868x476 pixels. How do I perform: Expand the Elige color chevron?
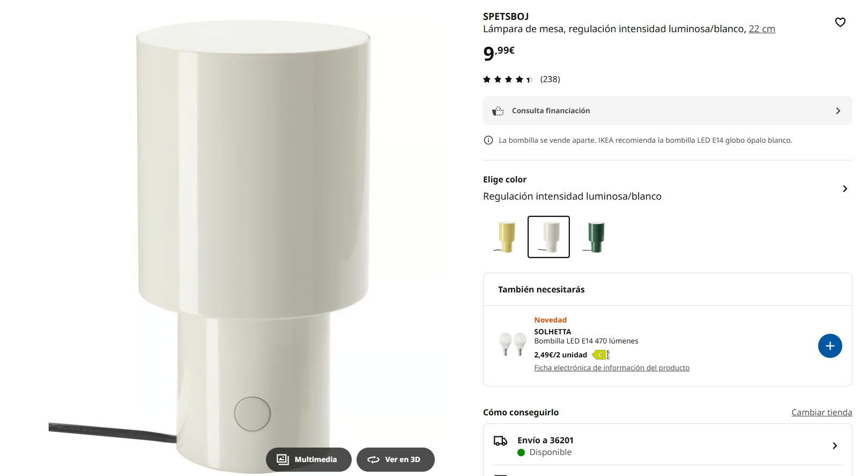[845, 188]
